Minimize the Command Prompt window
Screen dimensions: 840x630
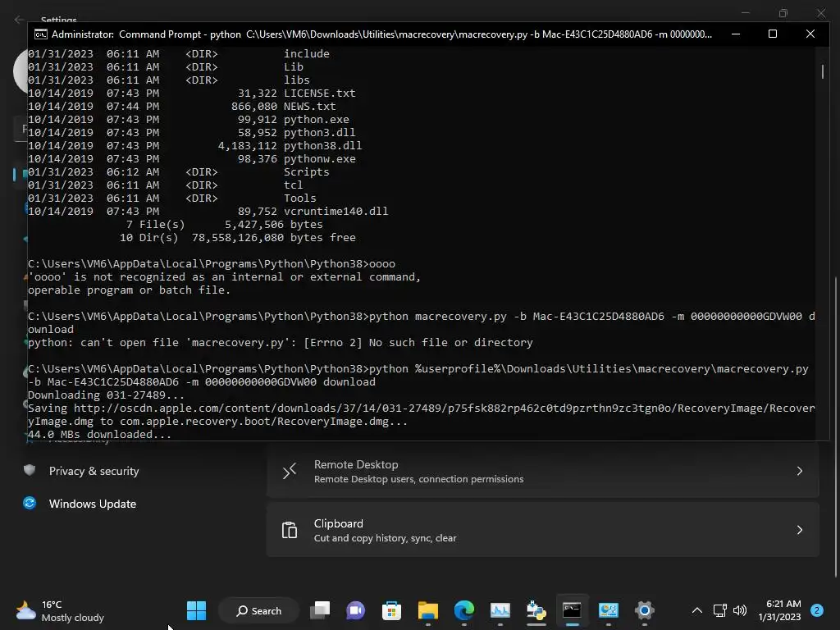pyautogui.click(x=736, y=34)
